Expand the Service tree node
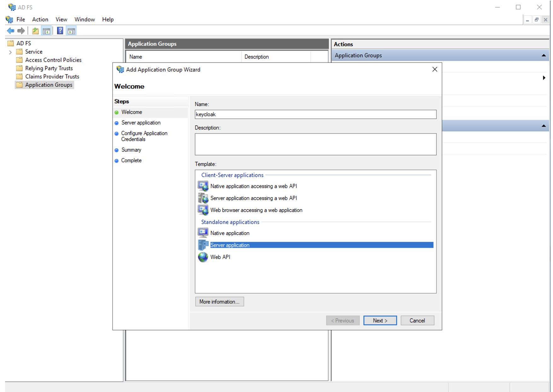The height and width of the screenshot is (392, 553). 10,52
